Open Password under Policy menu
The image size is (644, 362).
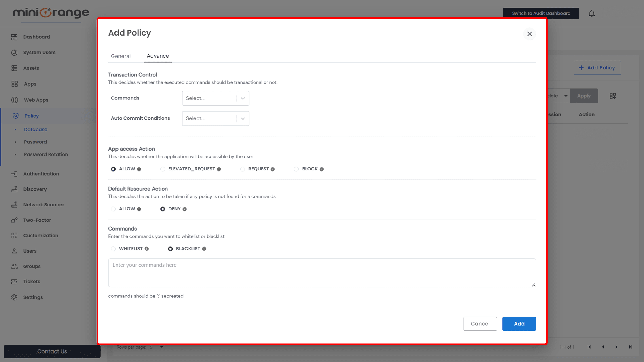click(x=35, y=142)
